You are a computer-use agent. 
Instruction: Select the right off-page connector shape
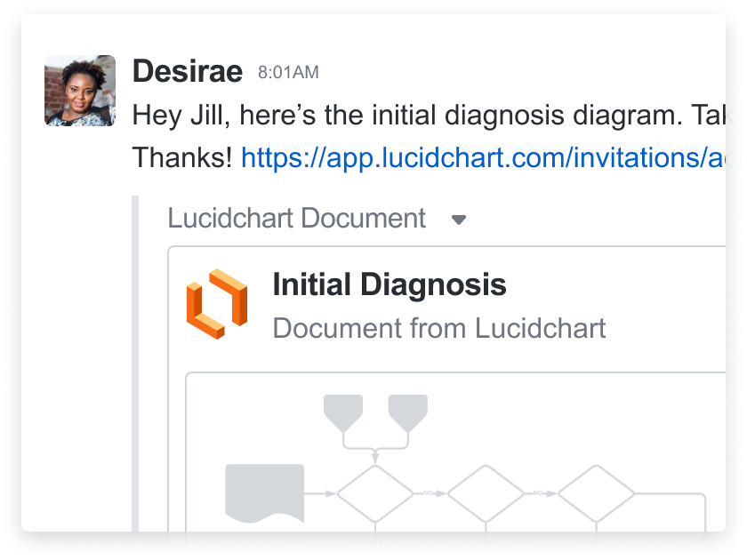click(408, 413)
